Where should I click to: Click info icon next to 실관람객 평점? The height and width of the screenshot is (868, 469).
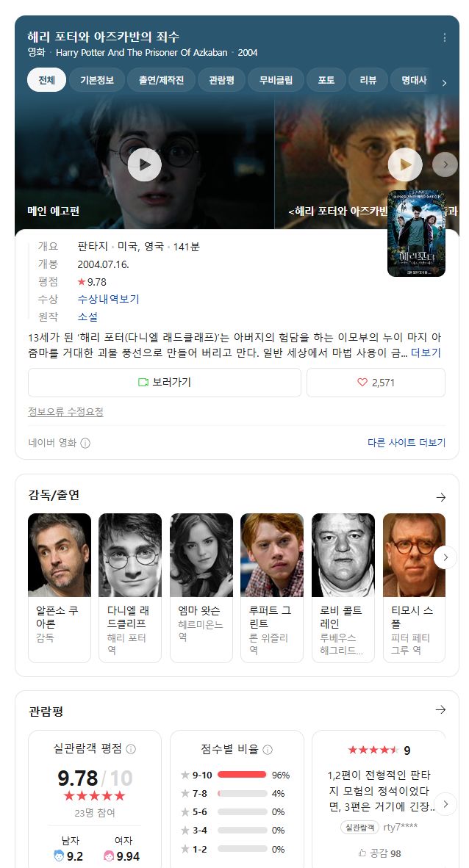pyautogui.click(x=131, y=749)
